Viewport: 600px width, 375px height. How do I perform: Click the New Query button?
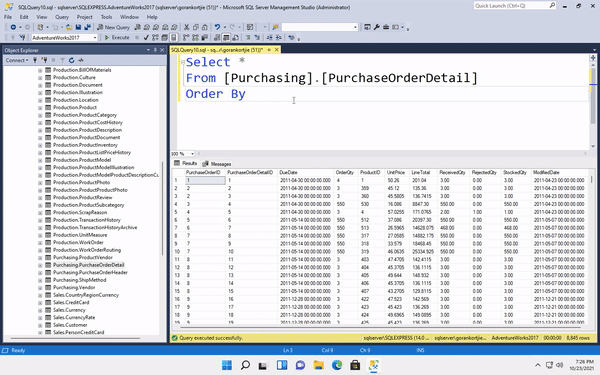(113, 27)
